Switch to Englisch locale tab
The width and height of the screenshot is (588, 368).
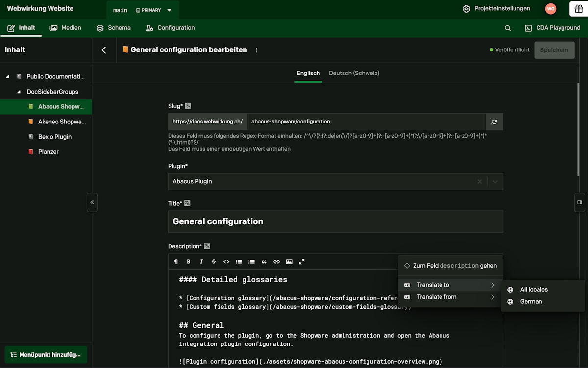[308, 74]
